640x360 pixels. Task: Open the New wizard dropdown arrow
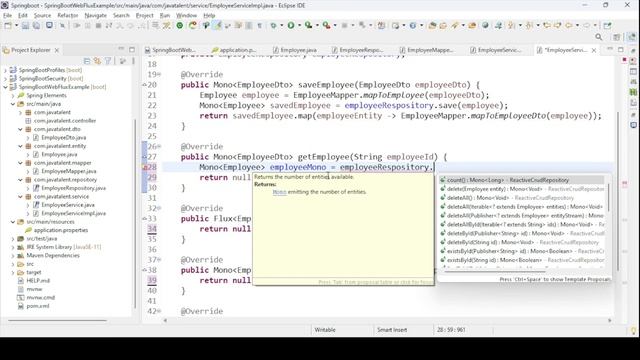pyautogui.click(x=16, y=25)
